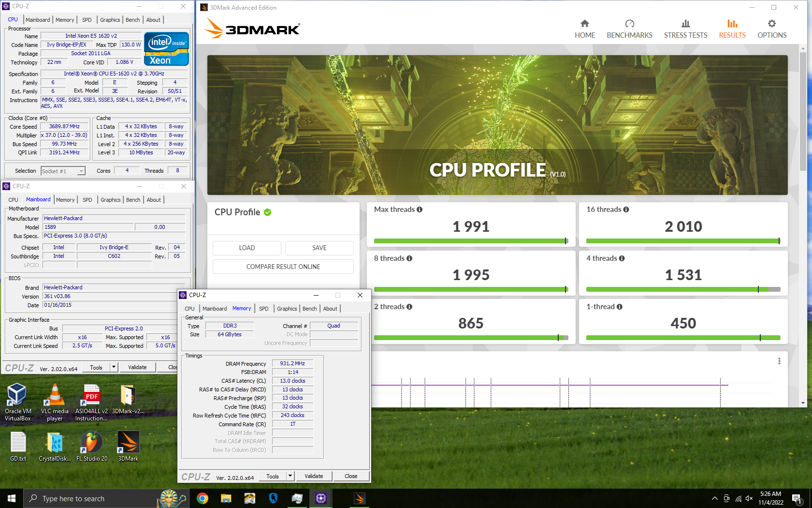Launch the FL Studio 20 desktop shortcut
The image size is (812, 508).
[x=91, y=446]
